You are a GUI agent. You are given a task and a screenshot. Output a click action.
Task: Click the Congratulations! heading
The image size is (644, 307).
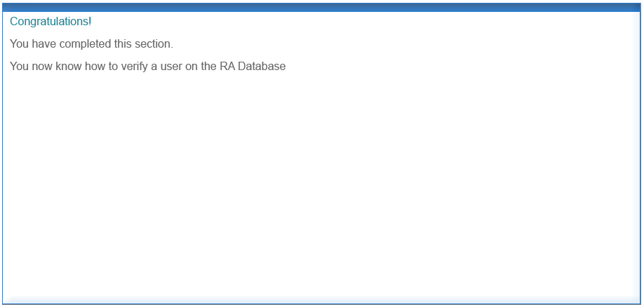[51, 22]
